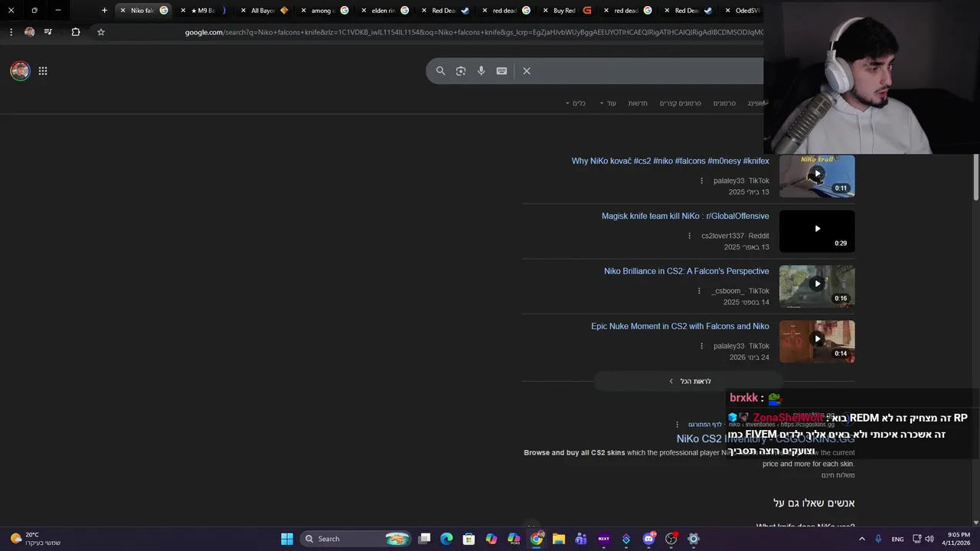Open options for Why NiKo kovač result
Screen dimensions: 980x551
701,181
